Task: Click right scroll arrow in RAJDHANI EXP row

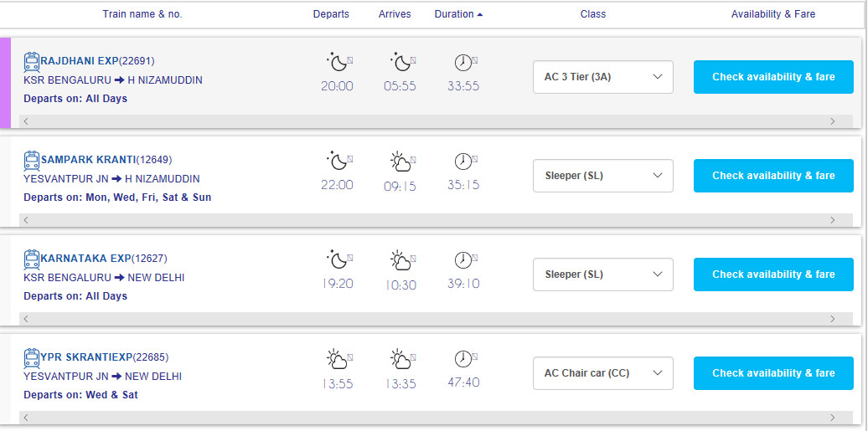Action: coord(833,121)
